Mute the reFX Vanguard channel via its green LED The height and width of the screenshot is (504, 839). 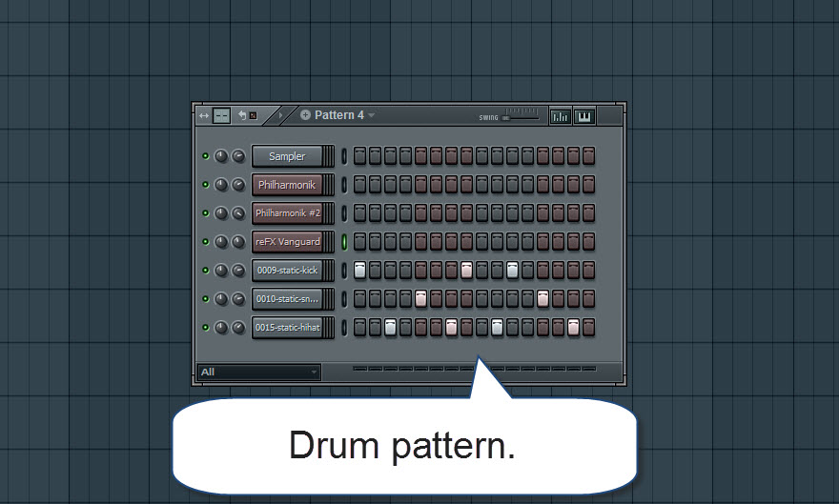click(x=206, y=242)
